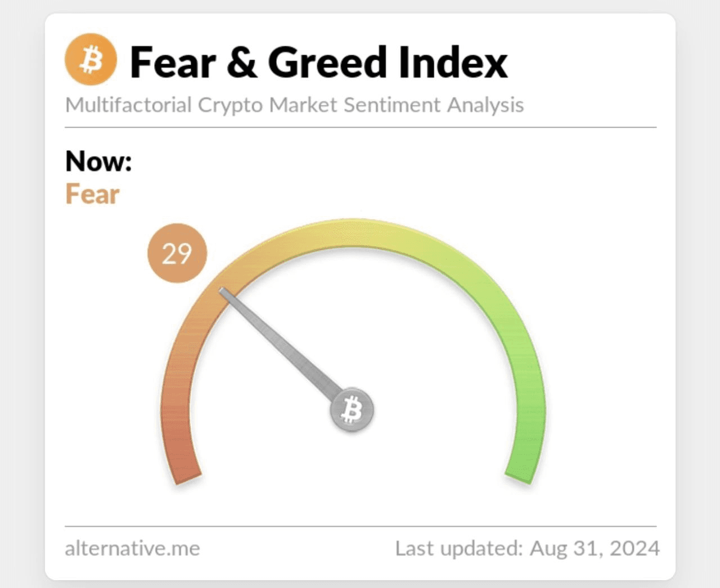Click the Multifactorial Crypto Market Sentiment Analysis subtitle
This screenshot has width=720, height=588.
pos(294,105)
